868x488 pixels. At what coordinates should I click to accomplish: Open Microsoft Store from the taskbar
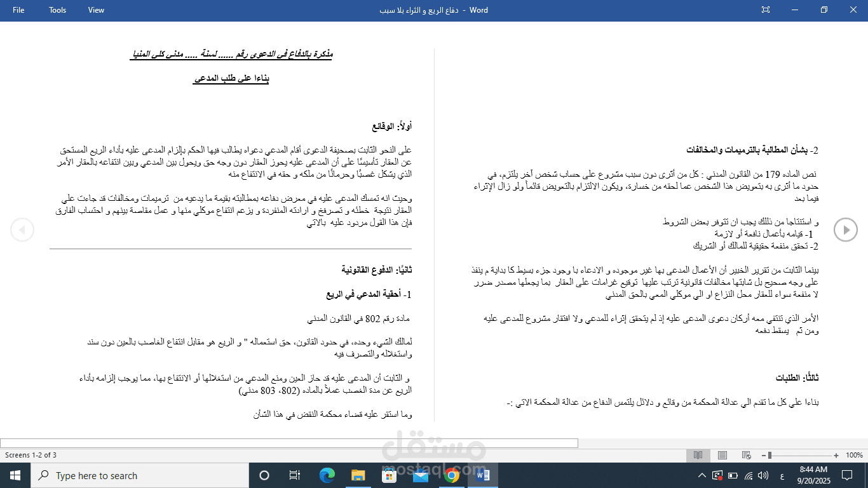pos(389,475)
